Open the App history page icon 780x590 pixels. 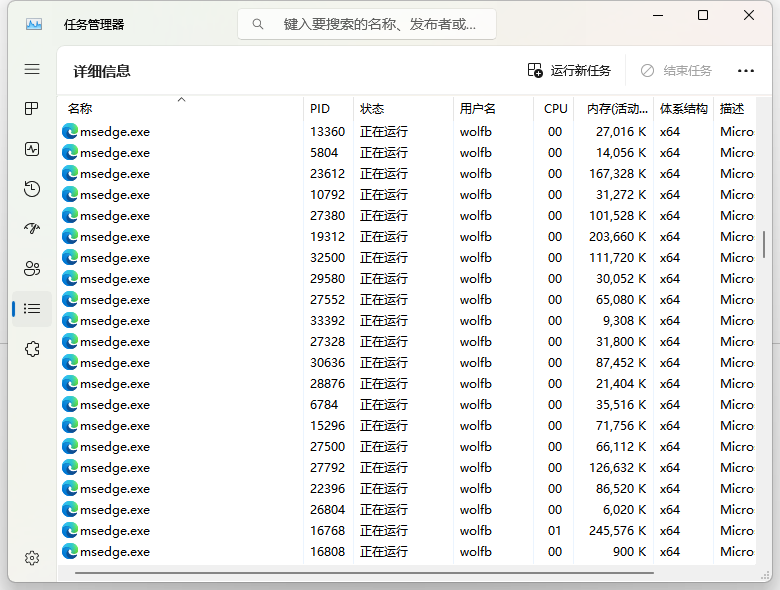32,189
